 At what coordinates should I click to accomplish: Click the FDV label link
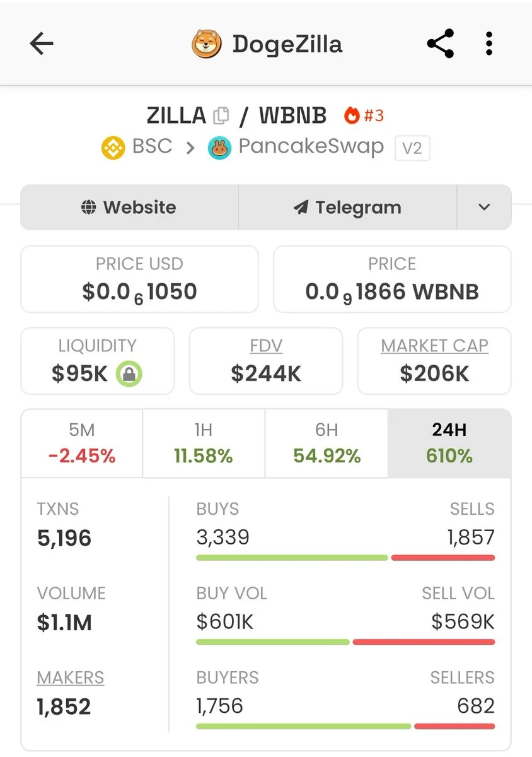(266, 346)
